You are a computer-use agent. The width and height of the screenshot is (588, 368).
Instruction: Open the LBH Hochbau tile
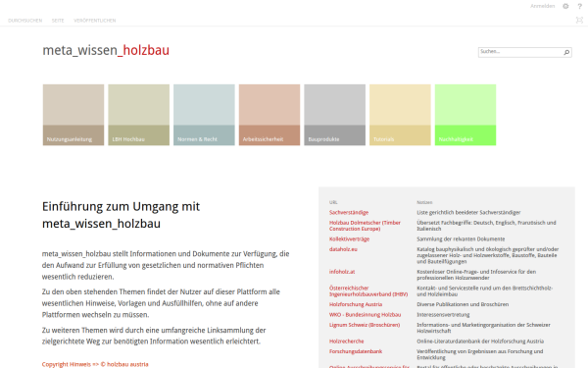coord(139,115)
